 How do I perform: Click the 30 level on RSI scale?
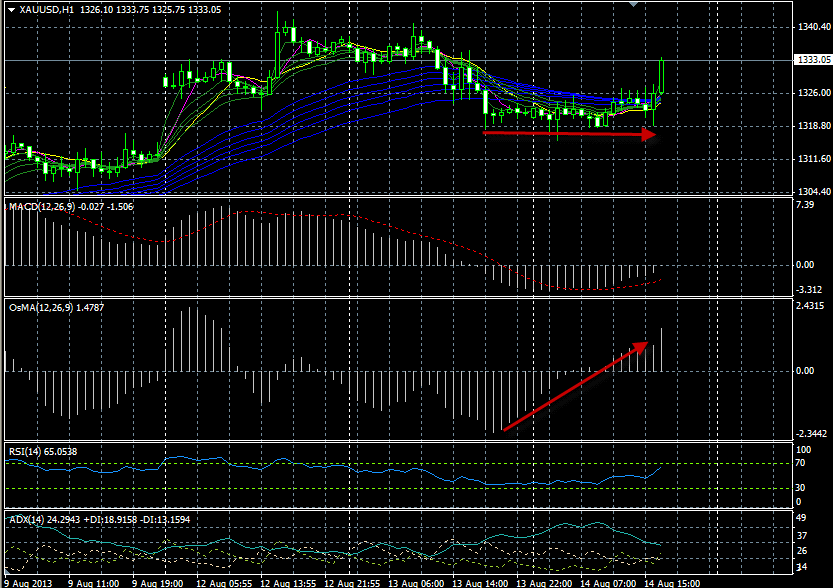(802, 488)
